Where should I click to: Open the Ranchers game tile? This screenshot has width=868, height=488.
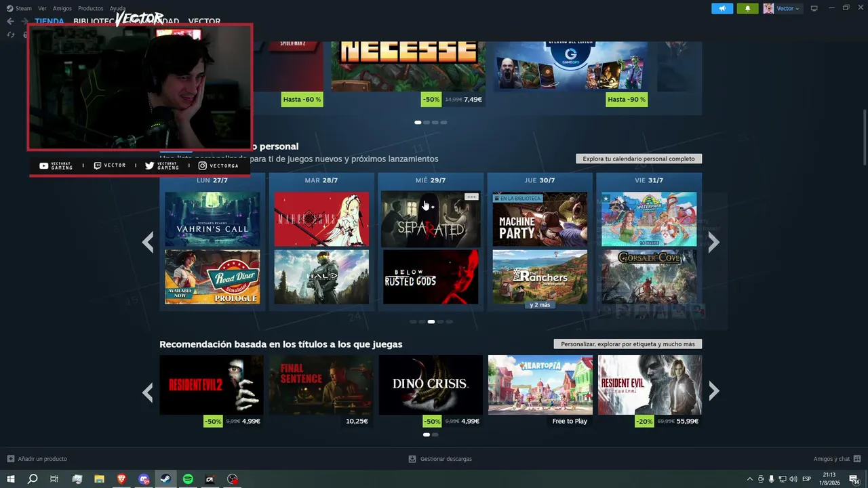coord(540,277)
